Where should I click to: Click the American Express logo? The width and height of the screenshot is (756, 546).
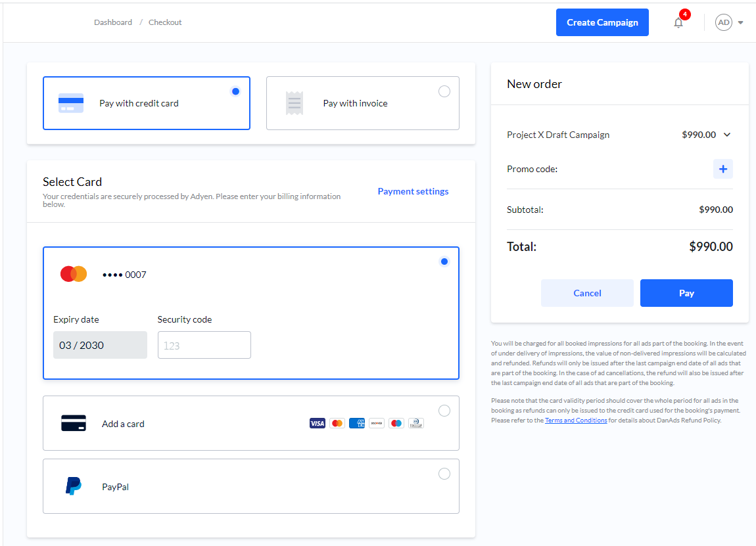[357, 423]
